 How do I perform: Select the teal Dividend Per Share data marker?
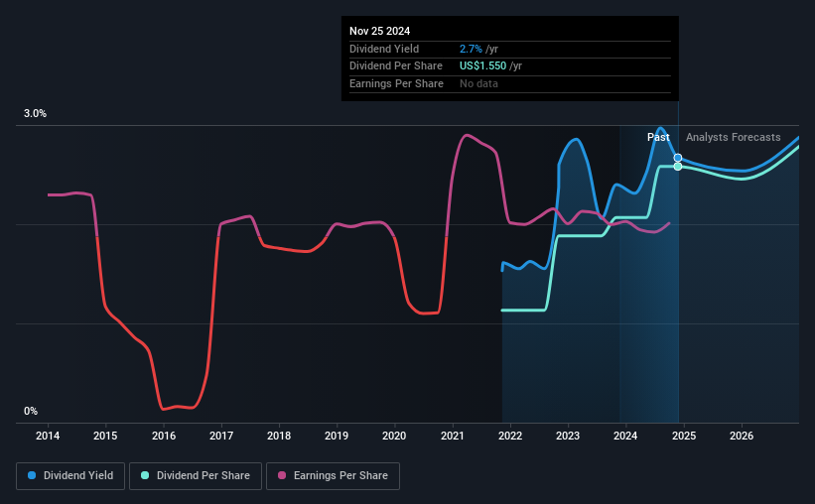[678, 167]
